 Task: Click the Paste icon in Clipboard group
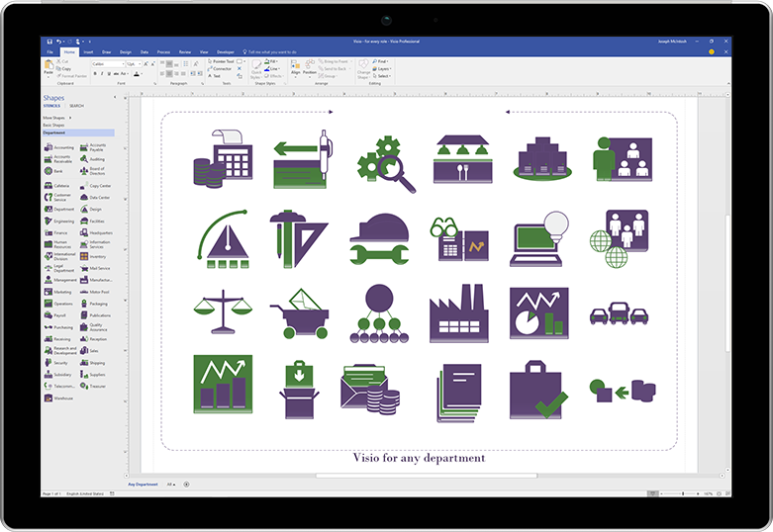pos(48,65)
